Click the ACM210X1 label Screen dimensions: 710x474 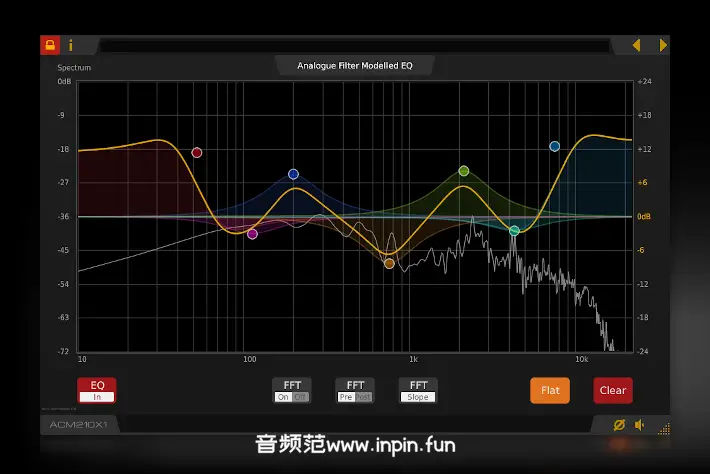(78, 425)
